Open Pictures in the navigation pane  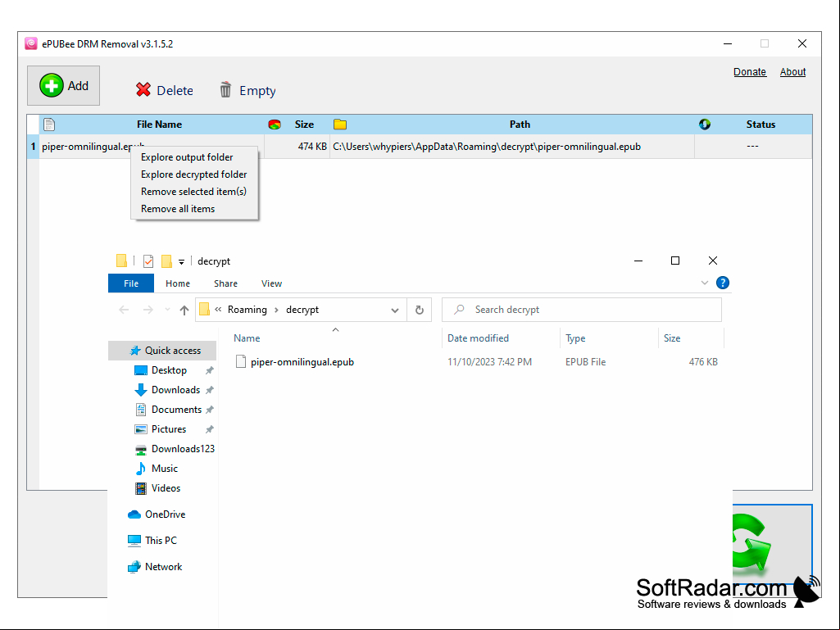click(x=169, y=429)
